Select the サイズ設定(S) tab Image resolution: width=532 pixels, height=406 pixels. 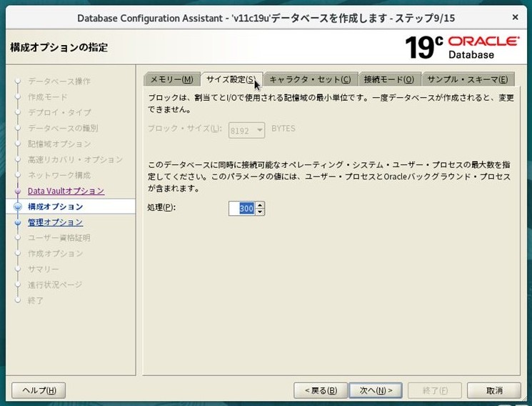(x=231, y=79)
